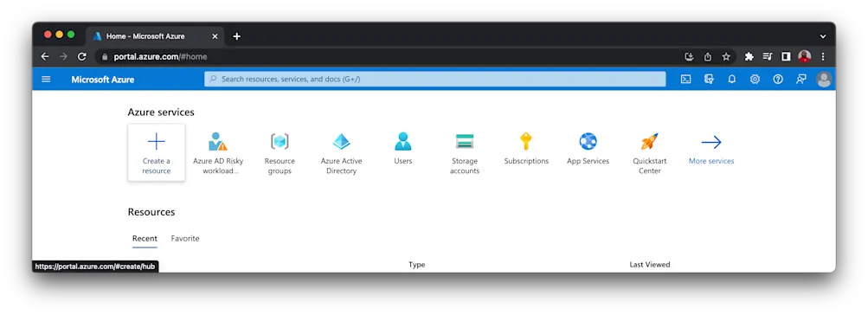Open portal settings gear
This screenshot has height=315, width=868.
point(755,79)
